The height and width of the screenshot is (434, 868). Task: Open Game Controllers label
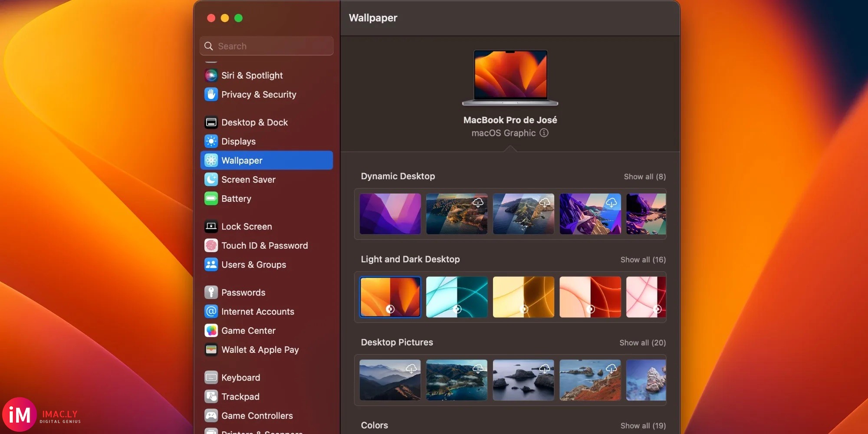(257, 416)
